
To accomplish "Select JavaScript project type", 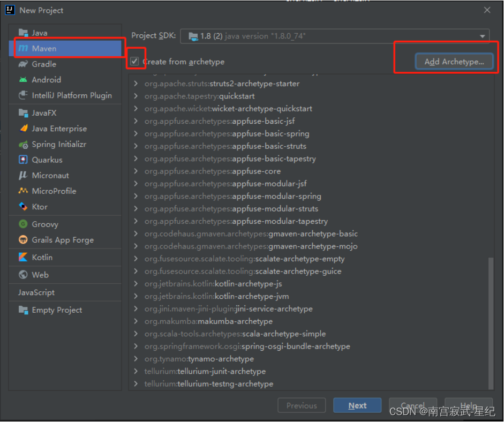I will pyautogui.click(x=65, y=292).
